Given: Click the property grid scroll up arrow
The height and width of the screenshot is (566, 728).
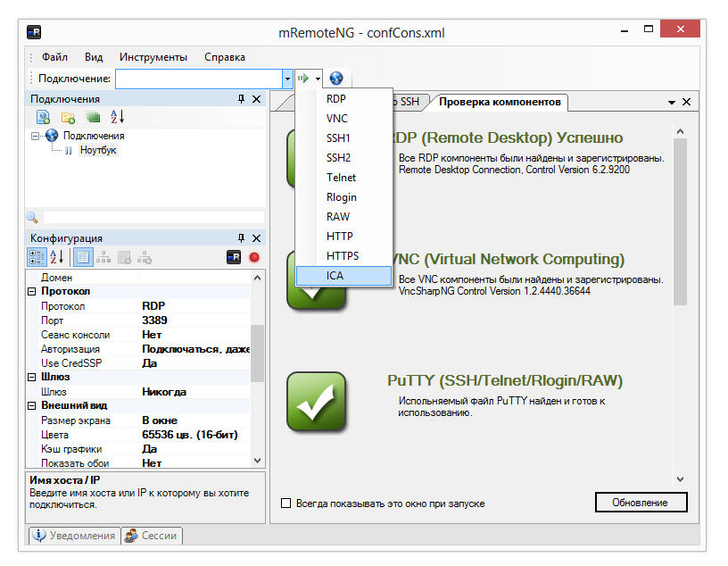Looking at the screenshot, I should (257, 278).
